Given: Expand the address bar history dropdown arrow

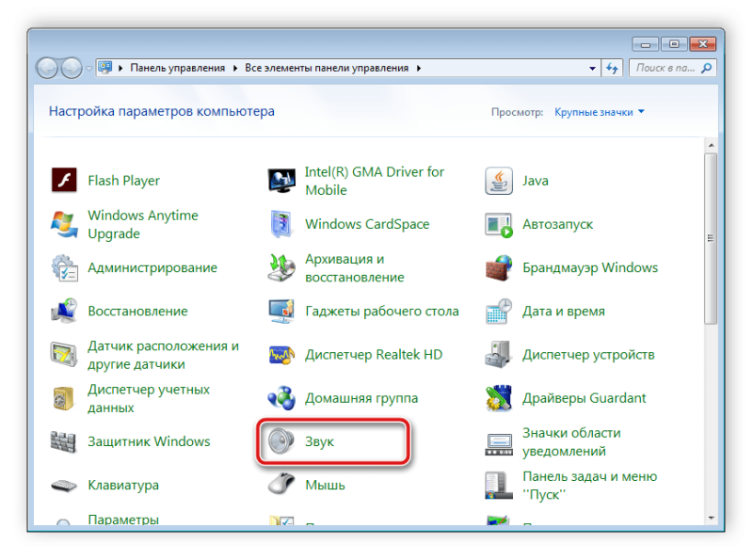Looking at the screenshot, I should (592, 69).
